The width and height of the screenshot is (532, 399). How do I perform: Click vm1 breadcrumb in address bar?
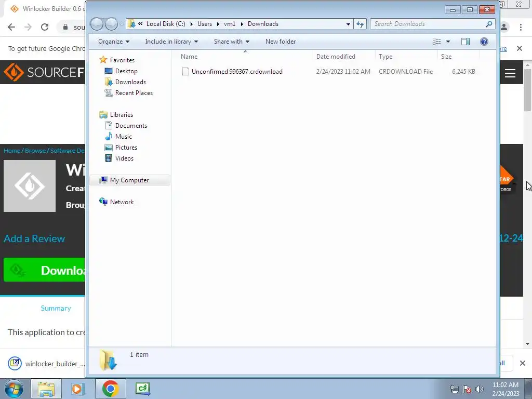point(229,24)
